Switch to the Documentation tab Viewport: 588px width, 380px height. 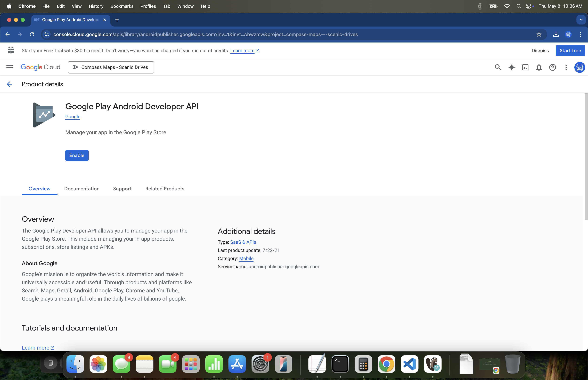(x=82, y=189)
